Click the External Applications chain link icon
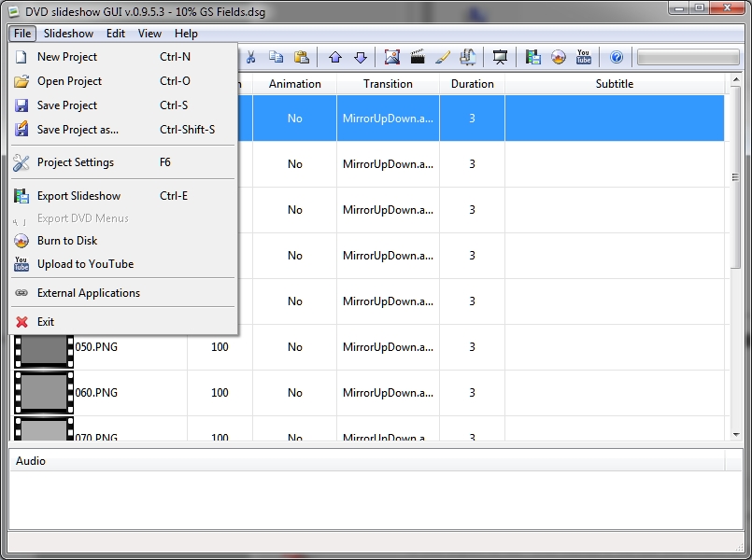The height and width of the screenshot is (560, 752). [x=21, y=293]
